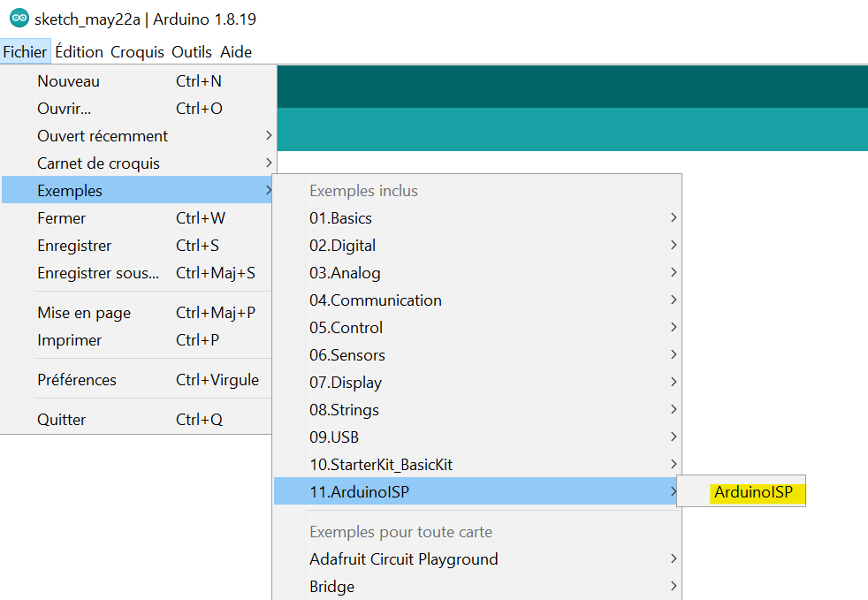Image resolution: width=868 pixels, height=600 pixels.
Task: Open the Outils menu
Action: (192, 51)
